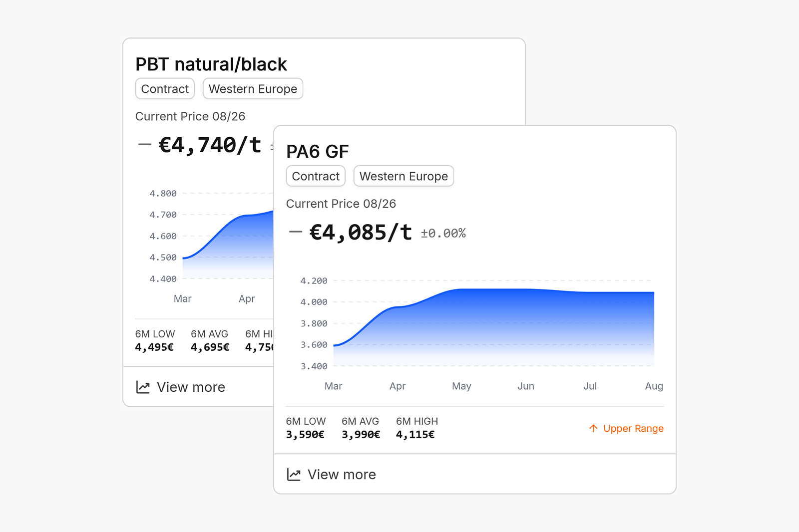This screenshot has height=532, width=799.
Task: Select the Contract tag on PA6 GF card
Action: (316, 176)
